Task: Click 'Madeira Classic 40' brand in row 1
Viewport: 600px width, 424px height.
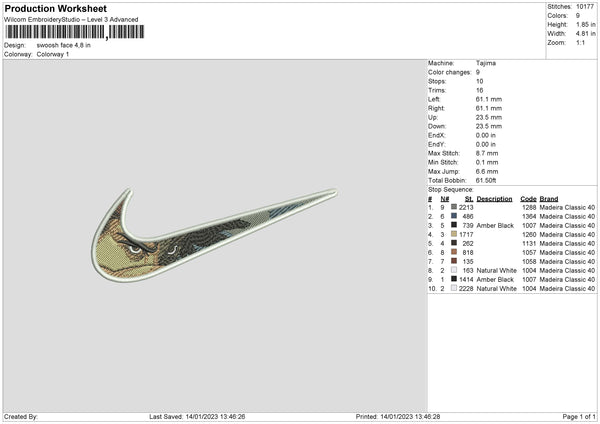Action: point(567,207)
